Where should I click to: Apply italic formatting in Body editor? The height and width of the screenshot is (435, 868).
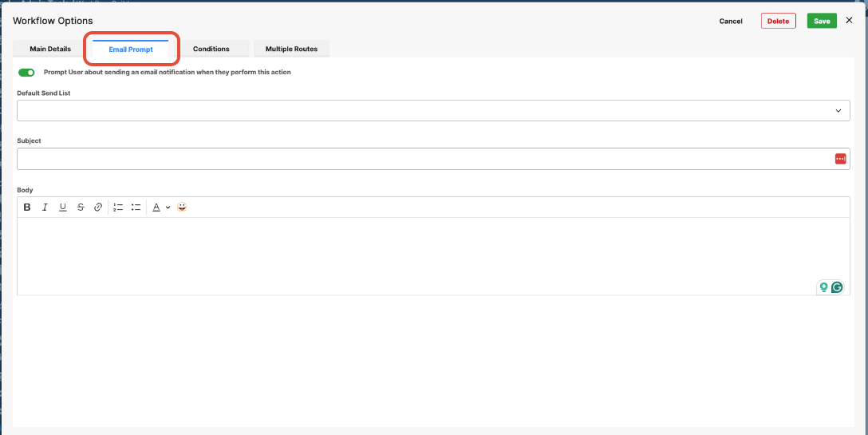45,208
